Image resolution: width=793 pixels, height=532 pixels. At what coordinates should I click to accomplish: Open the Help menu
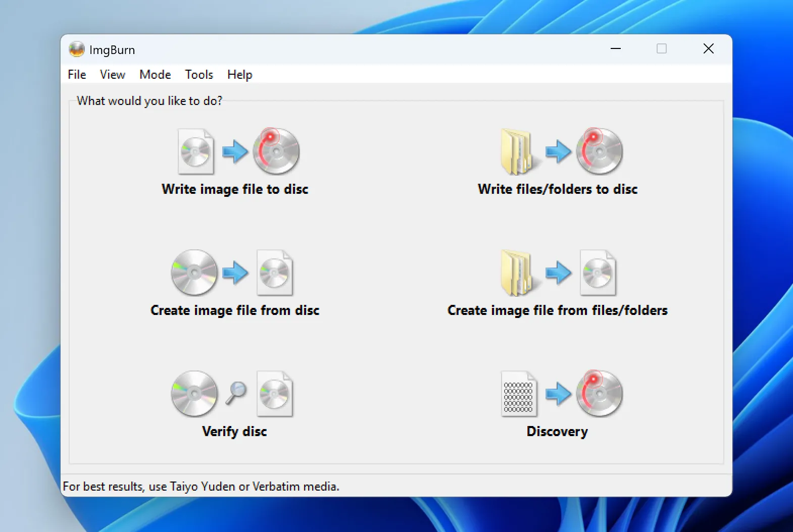239,75
